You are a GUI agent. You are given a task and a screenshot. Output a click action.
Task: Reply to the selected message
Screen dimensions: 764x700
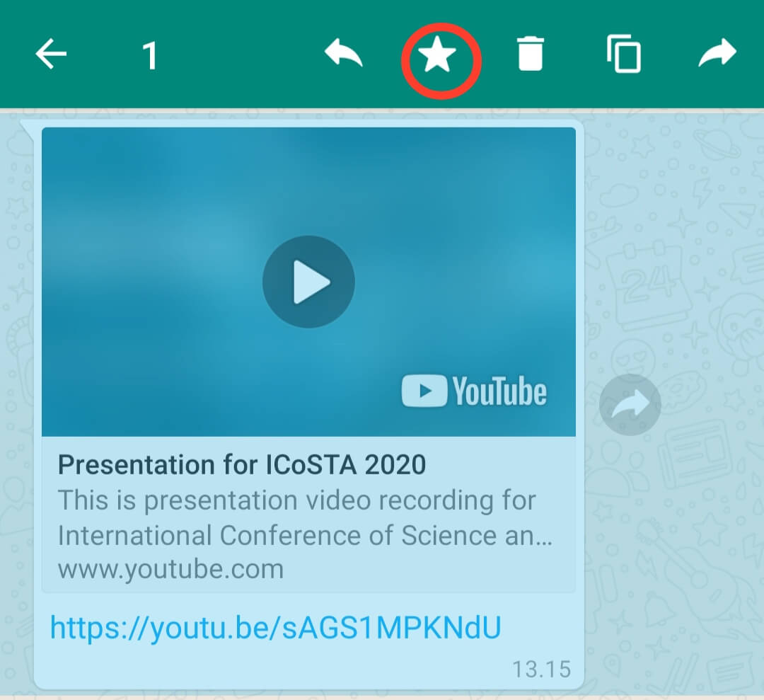(344, 52)
